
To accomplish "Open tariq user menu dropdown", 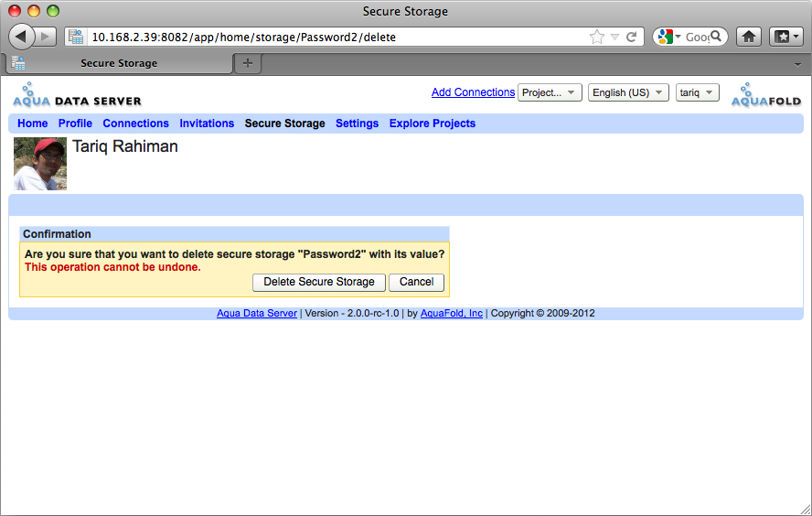I will click(x=697, y=92).
